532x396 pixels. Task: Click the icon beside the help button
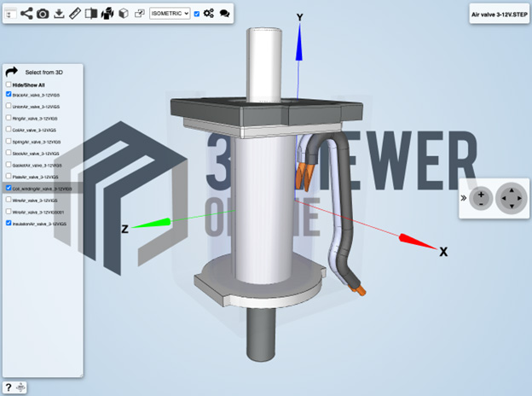click(x=20, y=387)
